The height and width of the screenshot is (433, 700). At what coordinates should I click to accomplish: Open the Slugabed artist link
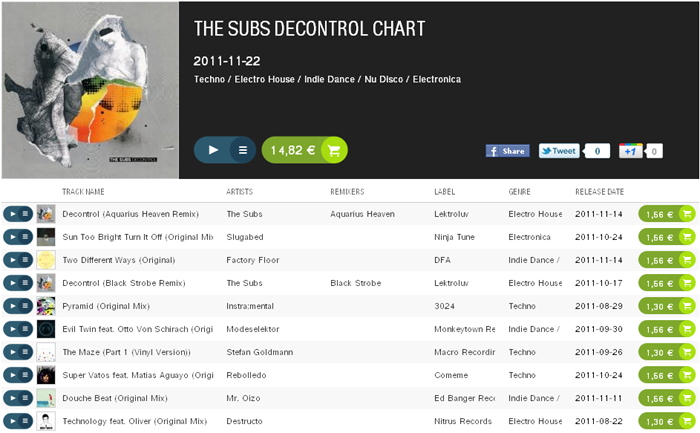(x=245, y=237)
